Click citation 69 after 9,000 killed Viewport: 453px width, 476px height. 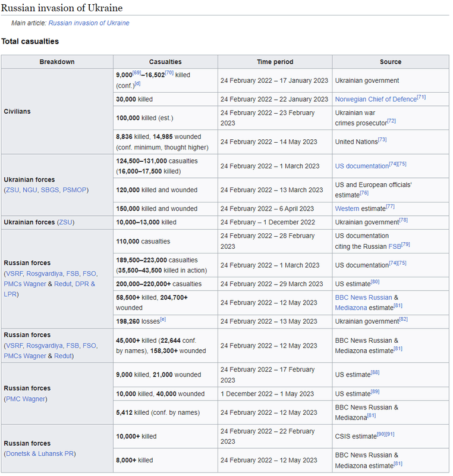pyautogui.click(x=137, y=73)
